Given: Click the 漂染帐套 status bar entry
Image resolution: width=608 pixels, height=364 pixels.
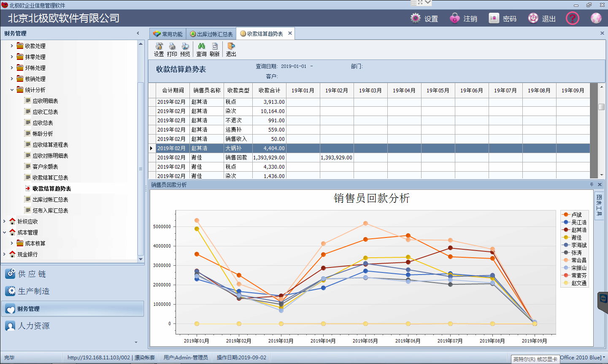Looking at the screenshot, I should [x=145, y=358].
